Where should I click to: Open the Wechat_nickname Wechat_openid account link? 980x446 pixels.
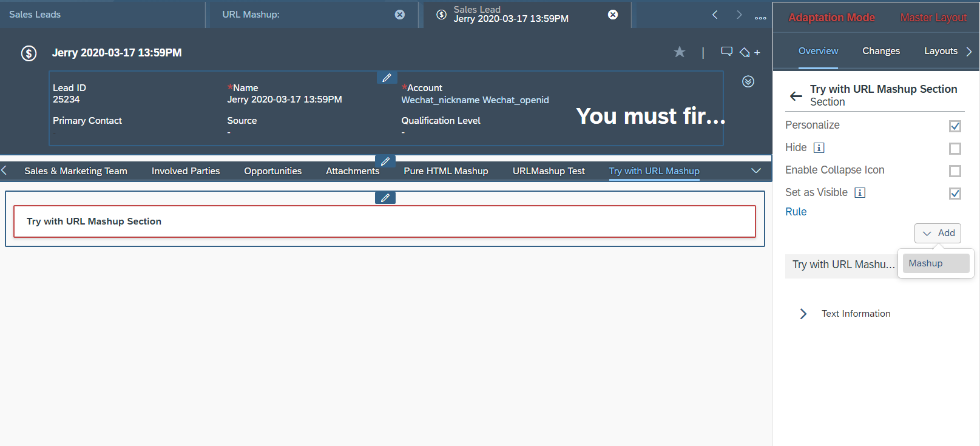[475, 100]
